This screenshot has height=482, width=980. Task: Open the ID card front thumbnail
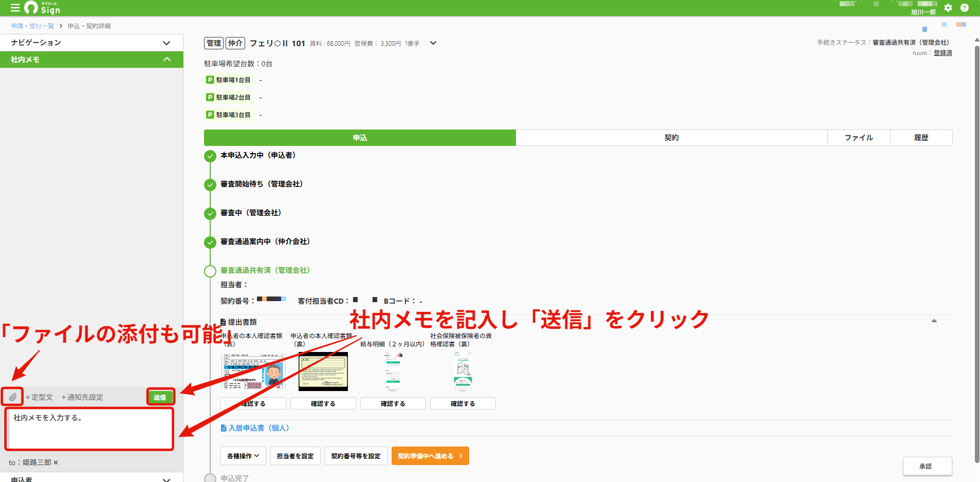[253, 372]
